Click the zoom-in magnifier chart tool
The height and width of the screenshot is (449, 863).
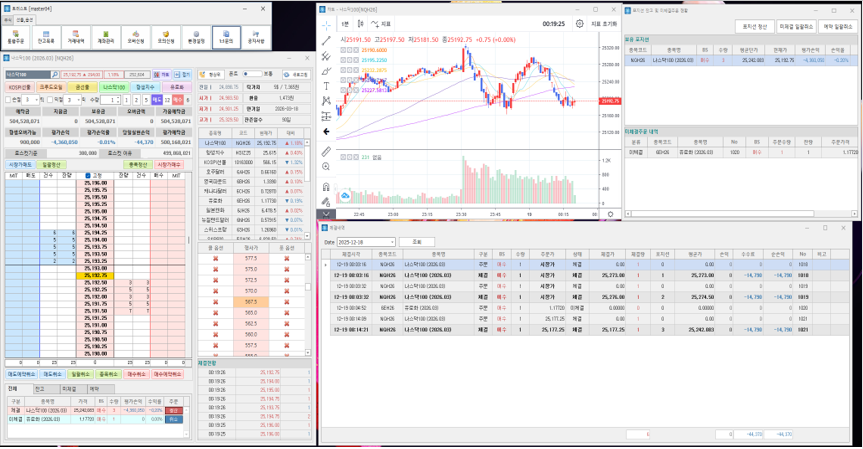[326, 167]
